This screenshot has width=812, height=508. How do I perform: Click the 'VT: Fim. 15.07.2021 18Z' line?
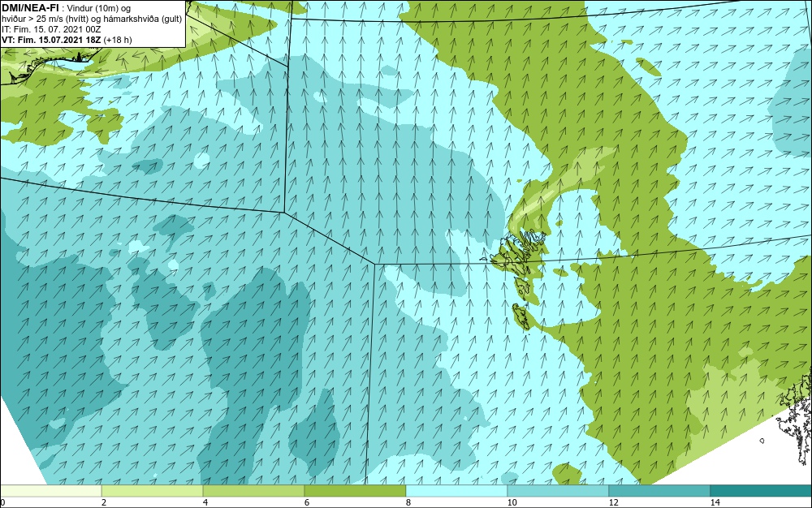[51, 40]
